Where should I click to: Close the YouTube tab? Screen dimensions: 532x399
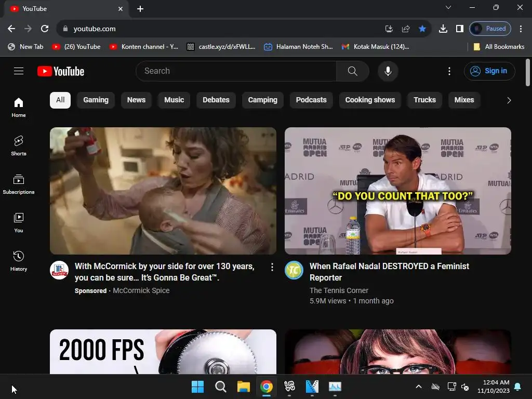tap(121, 9)
